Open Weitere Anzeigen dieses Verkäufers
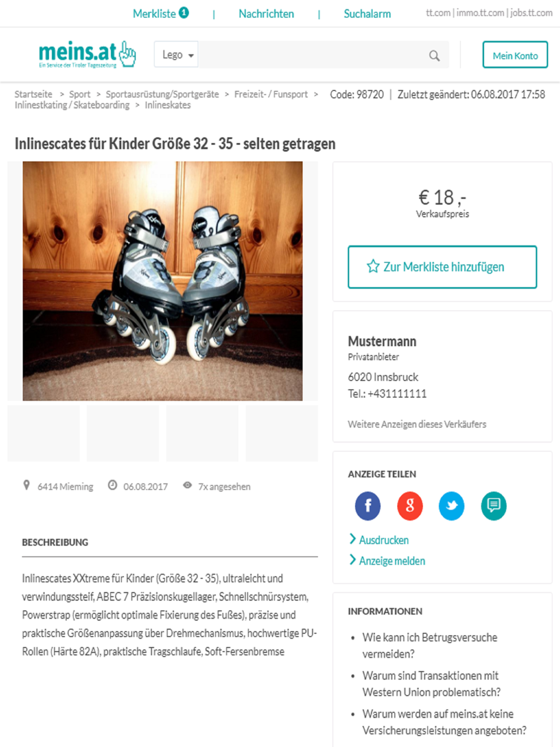This screenshot has height=747, width=560. (x=417, y=424)
